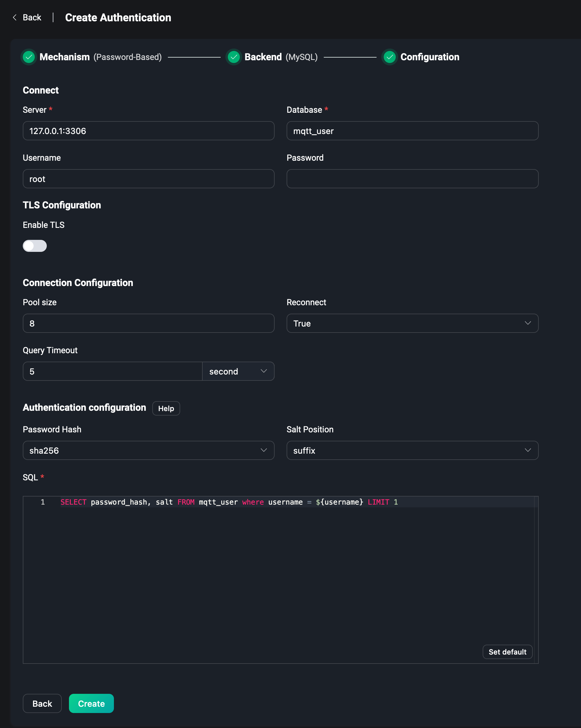Screen dimensions: 581x728
Task: Select the Backend (MySQL) step label
Action: click(263, 57)
